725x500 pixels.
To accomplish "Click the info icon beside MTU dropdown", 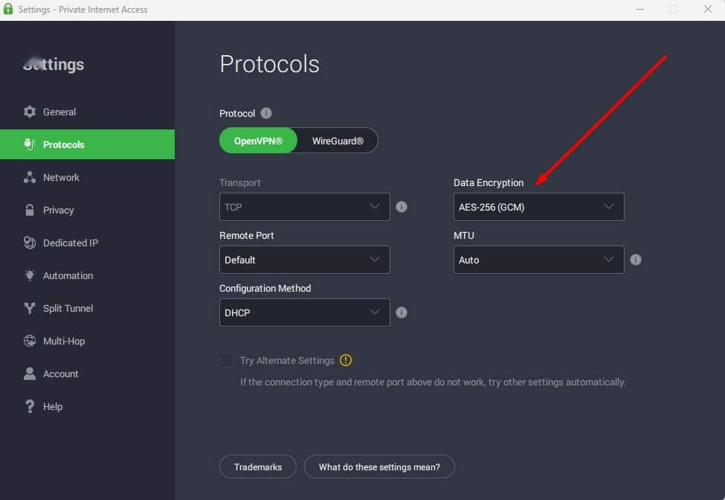I will point(635,260).
